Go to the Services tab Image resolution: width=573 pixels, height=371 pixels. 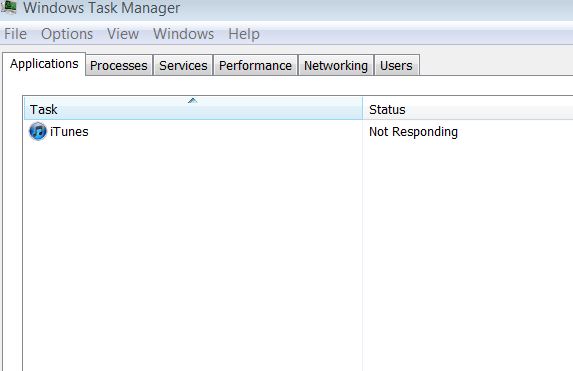coord(183,65)
